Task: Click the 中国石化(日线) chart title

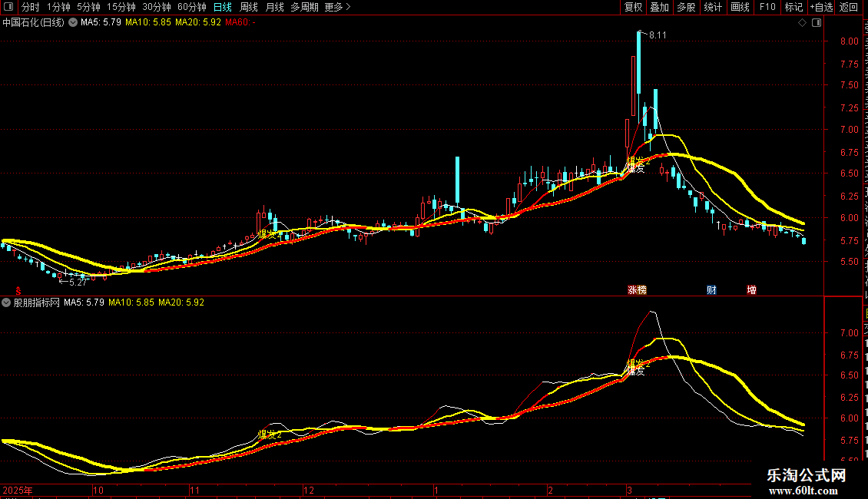Action: 33,22
